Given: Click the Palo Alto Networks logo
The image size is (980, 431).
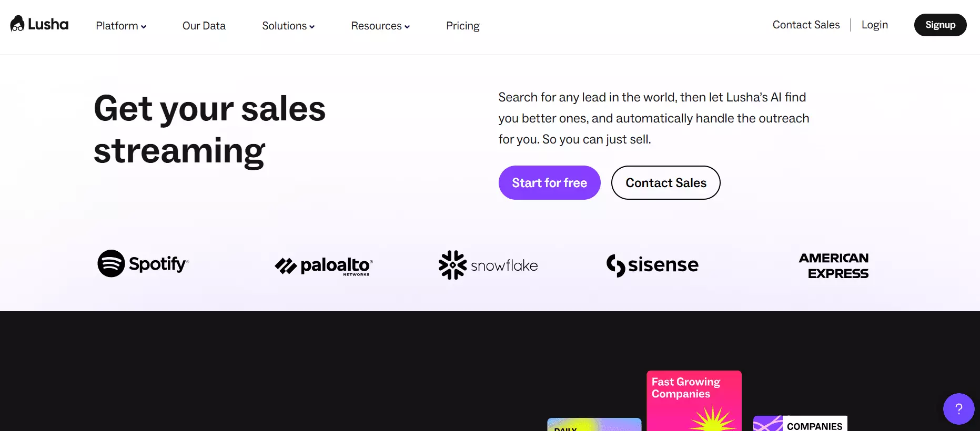Looking at the screenshot, I should [324, 266].
